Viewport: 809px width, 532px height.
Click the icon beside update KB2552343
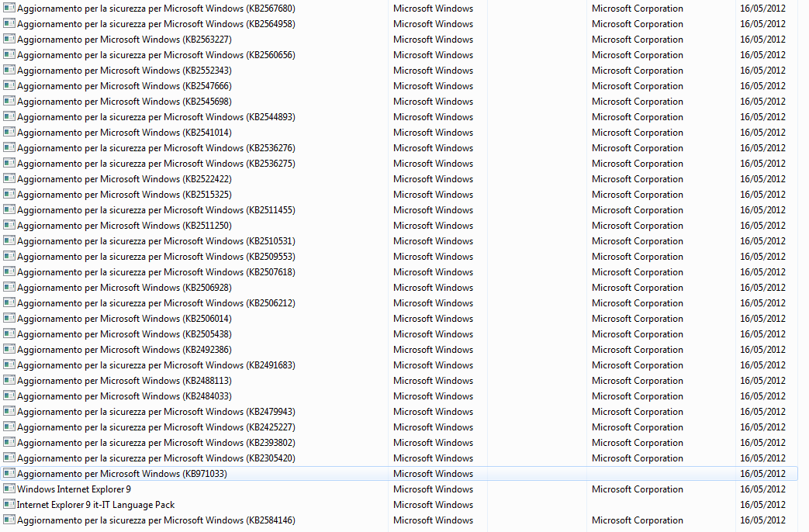tap(9, 70)
